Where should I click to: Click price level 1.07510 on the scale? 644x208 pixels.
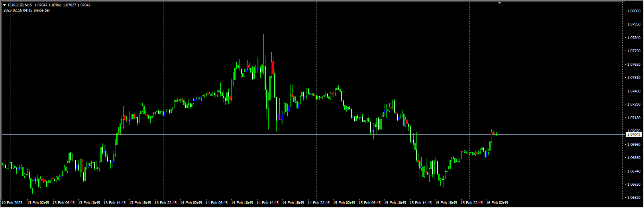[x=634, y=78]
